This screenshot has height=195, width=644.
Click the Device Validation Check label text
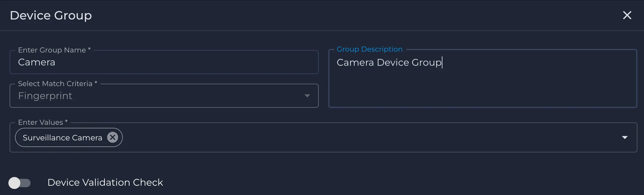click(x=105, y=182)
